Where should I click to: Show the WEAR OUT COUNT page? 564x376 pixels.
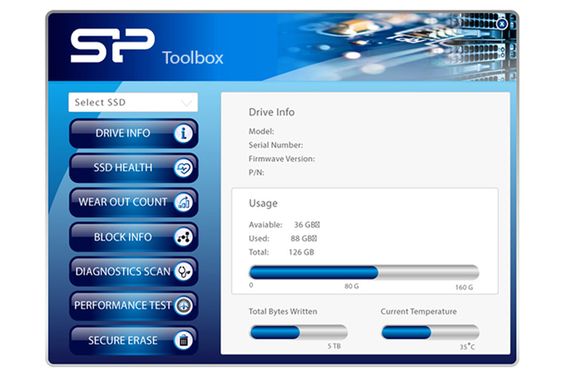tap(133, 203)
